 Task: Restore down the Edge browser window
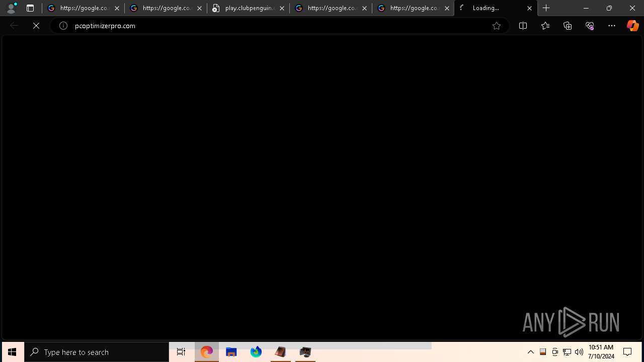point(609,8)
